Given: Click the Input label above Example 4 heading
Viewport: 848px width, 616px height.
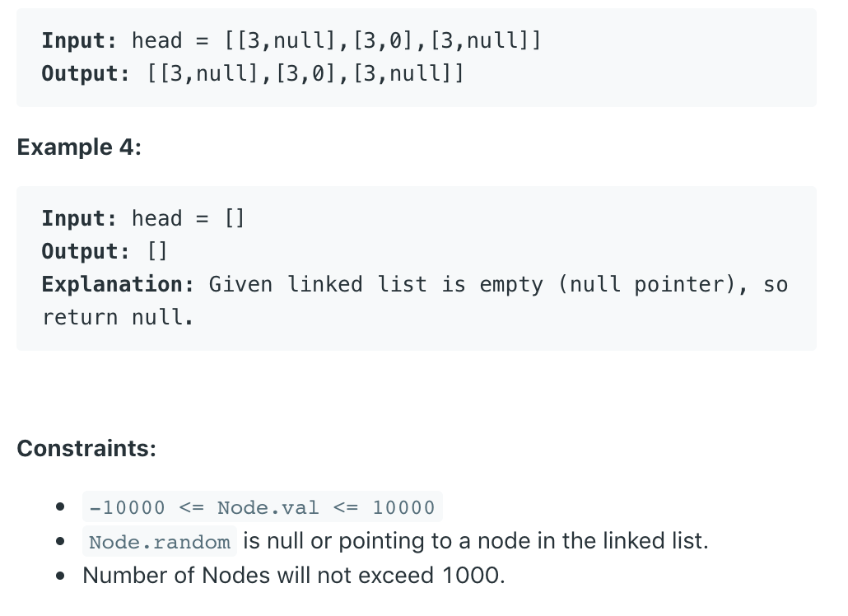Looking at the screenshot, I should [x=79, y=40].
